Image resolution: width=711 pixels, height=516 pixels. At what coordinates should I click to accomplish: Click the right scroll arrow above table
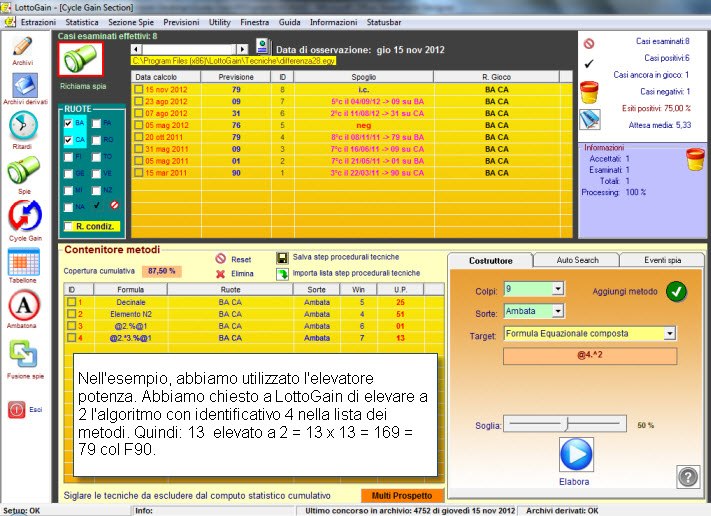pos(243,49)
